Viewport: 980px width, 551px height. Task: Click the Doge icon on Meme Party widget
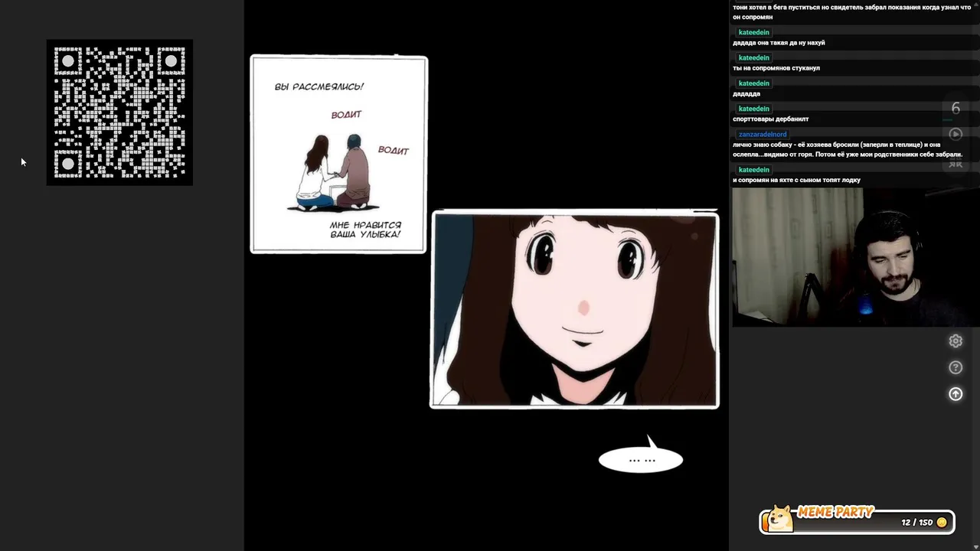780,518
